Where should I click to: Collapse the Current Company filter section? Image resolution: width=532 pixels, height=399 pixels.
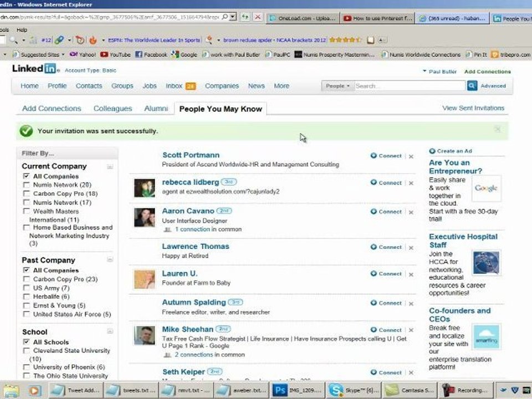pos(110,167)
